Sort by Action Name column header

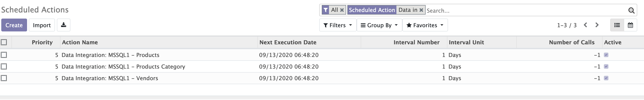point(80,42)
